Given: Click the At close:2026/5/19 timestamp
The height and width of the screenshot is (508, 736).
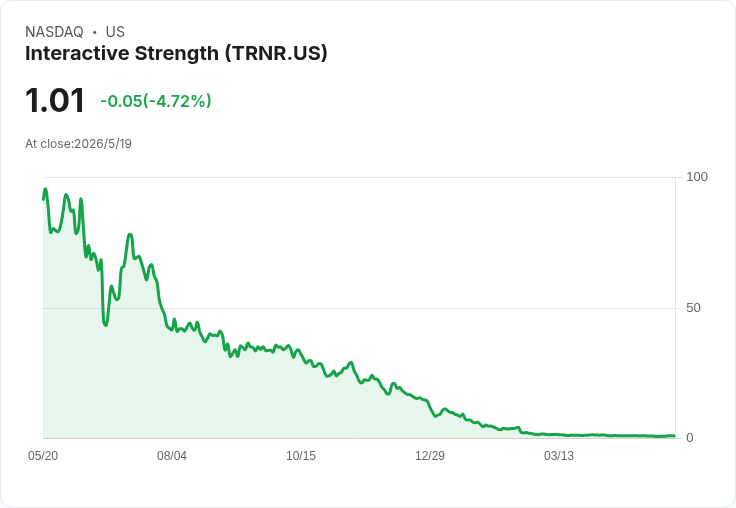Looking at the screenshot, I should coord(78,144).
